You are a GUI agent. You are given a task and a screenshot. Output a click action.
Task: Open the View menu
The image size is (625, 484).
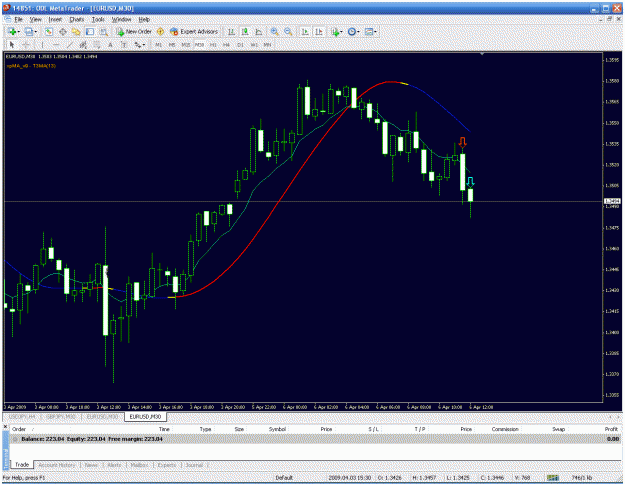(x=35, y=19)
